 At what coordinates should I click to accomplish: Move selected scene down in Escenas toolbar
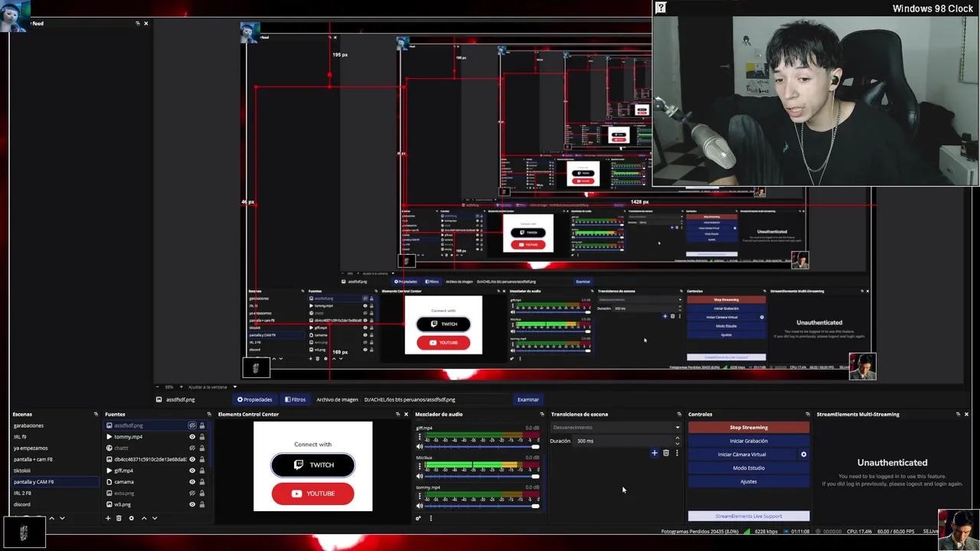[62, 518]
